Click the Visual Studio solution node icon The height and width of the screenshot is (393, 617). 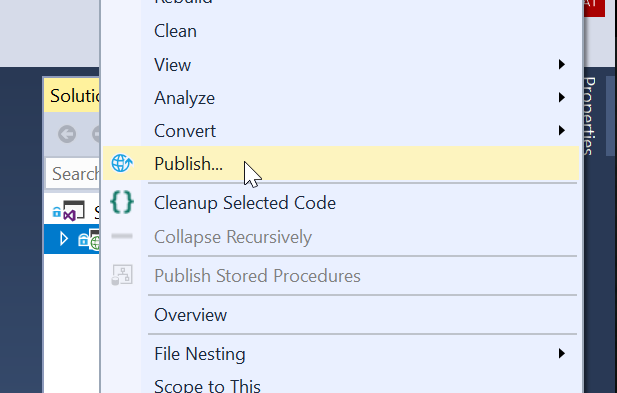(x=74, y=211)
